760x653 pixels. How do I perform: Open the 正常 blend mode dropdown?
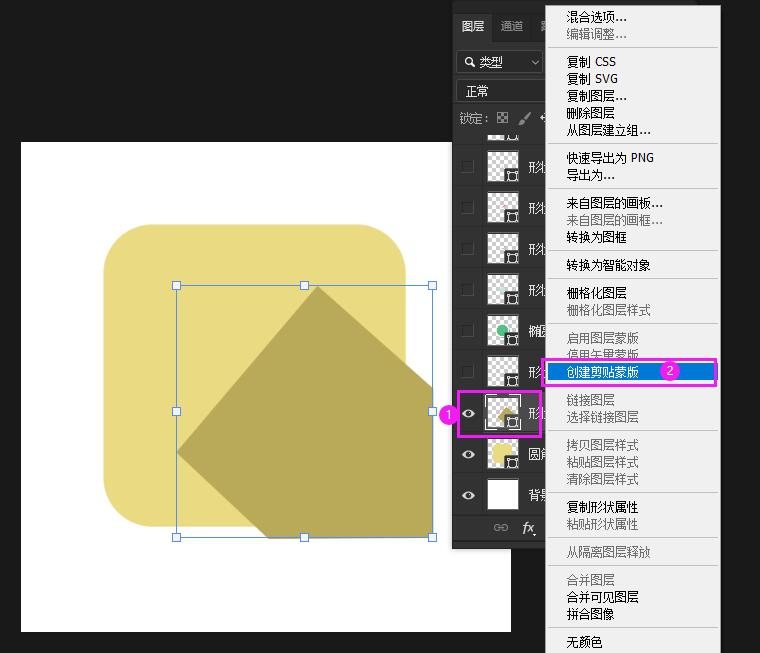point(501,91)
